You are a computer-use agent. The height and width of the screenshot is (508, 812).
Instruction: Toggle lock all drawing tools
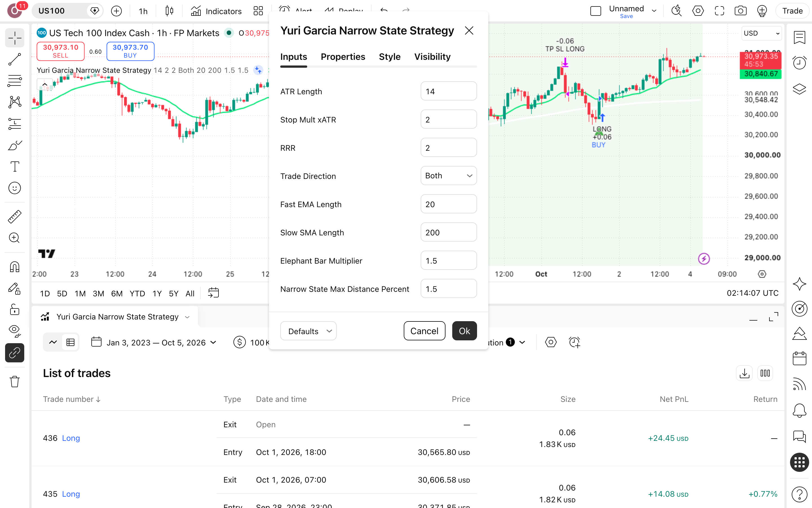point(14,310)
